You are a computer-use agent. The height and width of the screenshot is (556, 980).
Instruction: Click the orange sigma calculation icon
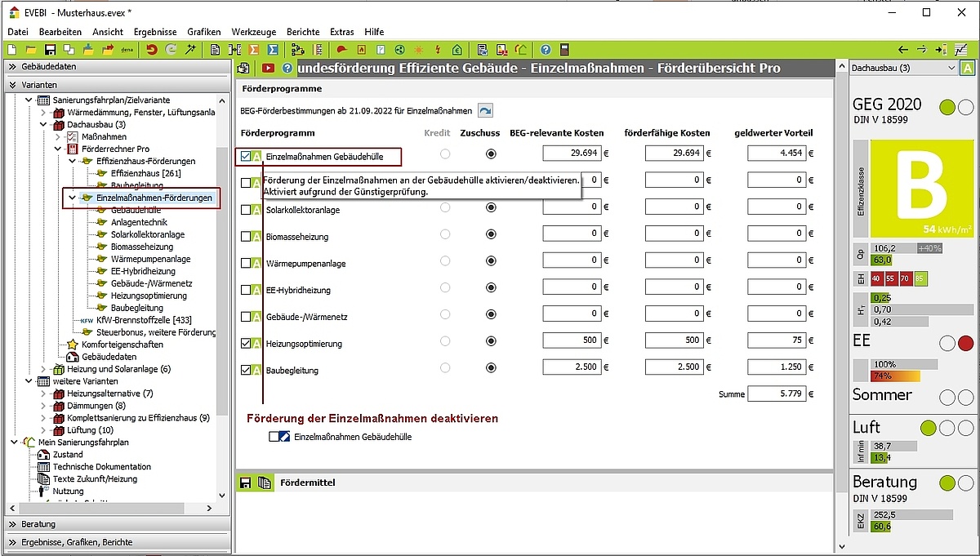(x=254, y=50)
